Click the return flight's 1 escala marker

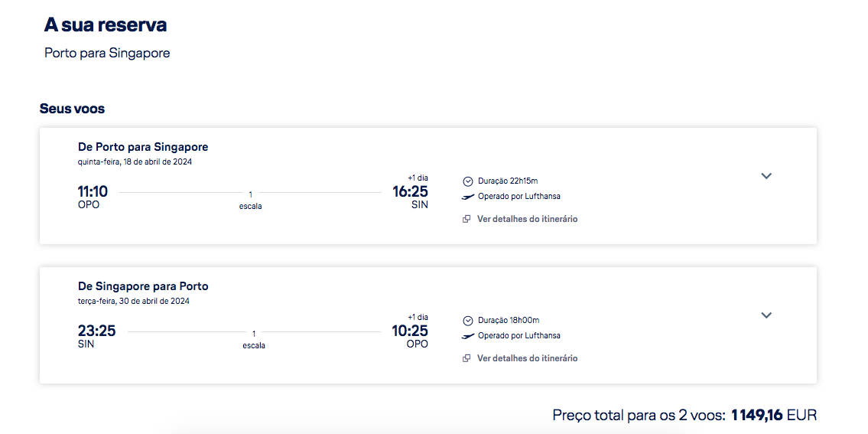pyautogui.click(x=254, y=339)
